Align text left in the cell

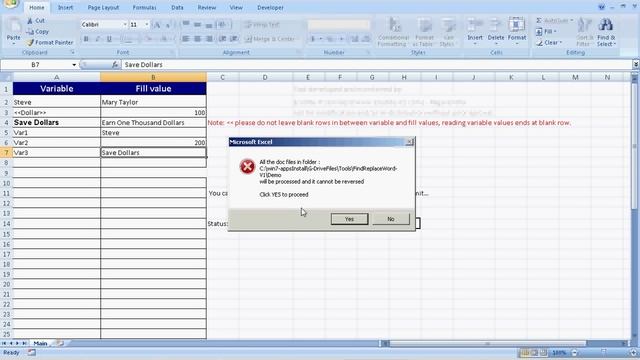coord(186,39)
